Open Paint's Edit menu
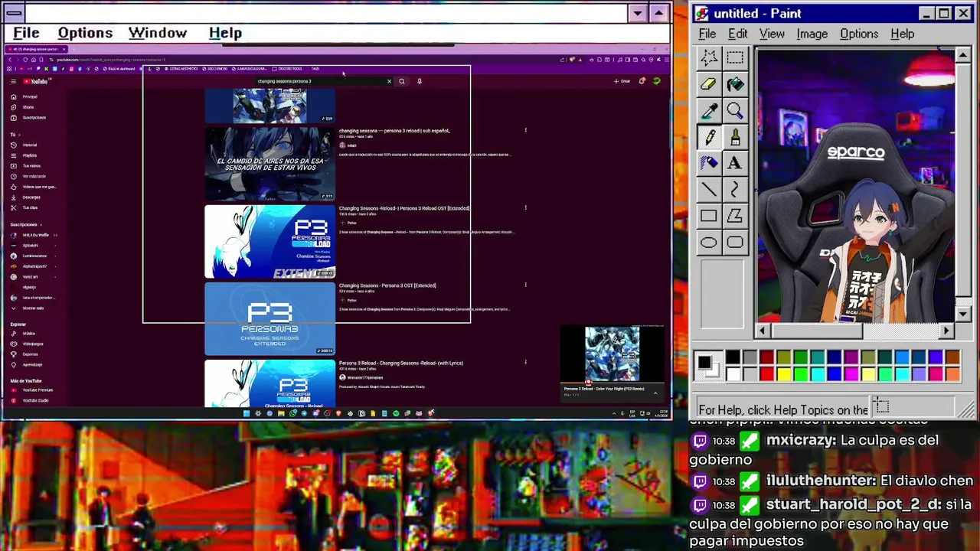The width and height of the screenshot is (980, 551). pyautogui.click(x=737, y=34)
